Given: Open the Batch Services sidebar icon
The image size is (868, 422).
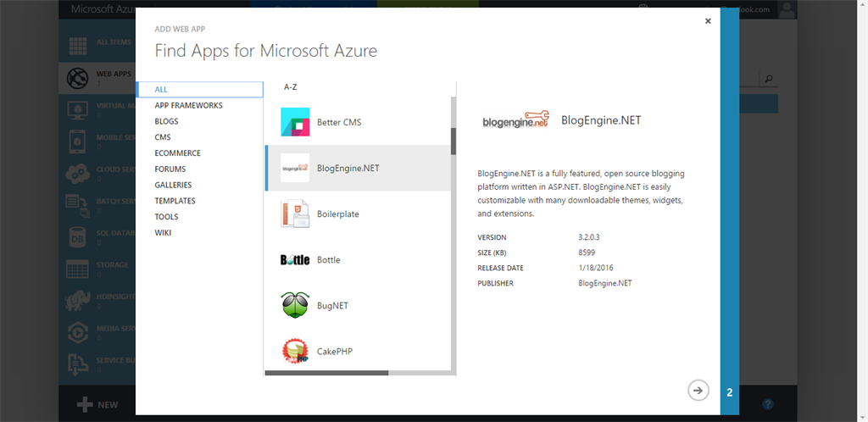Looking at the screenshot, I should (77, 205).
